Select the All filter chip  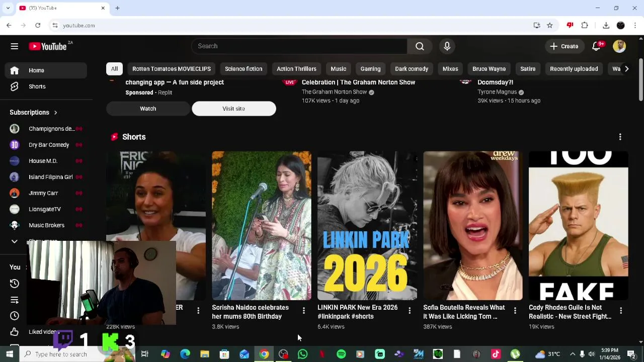coord(114,69)
